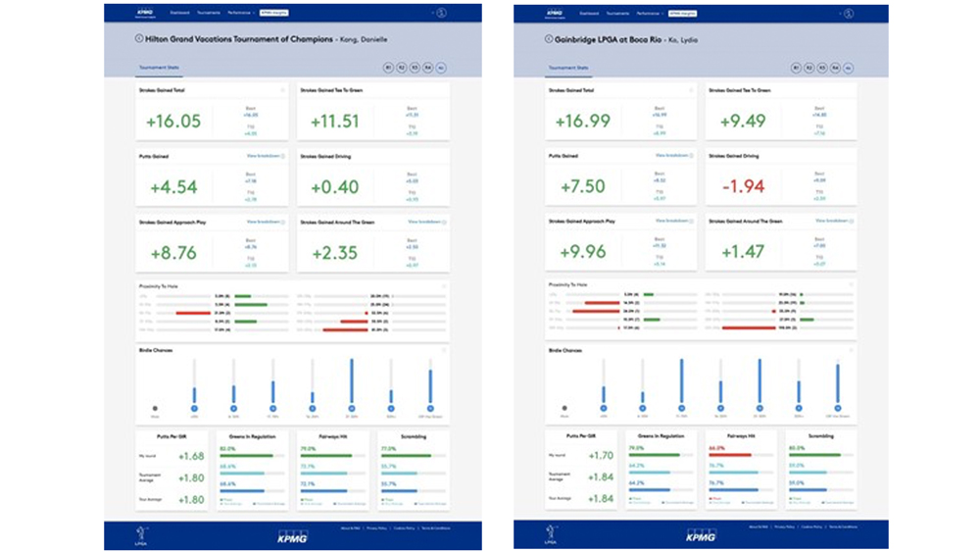Click Privacy Policy in the Hilton page footer
The height and width of the screenshot is (552, 980).
377,528
